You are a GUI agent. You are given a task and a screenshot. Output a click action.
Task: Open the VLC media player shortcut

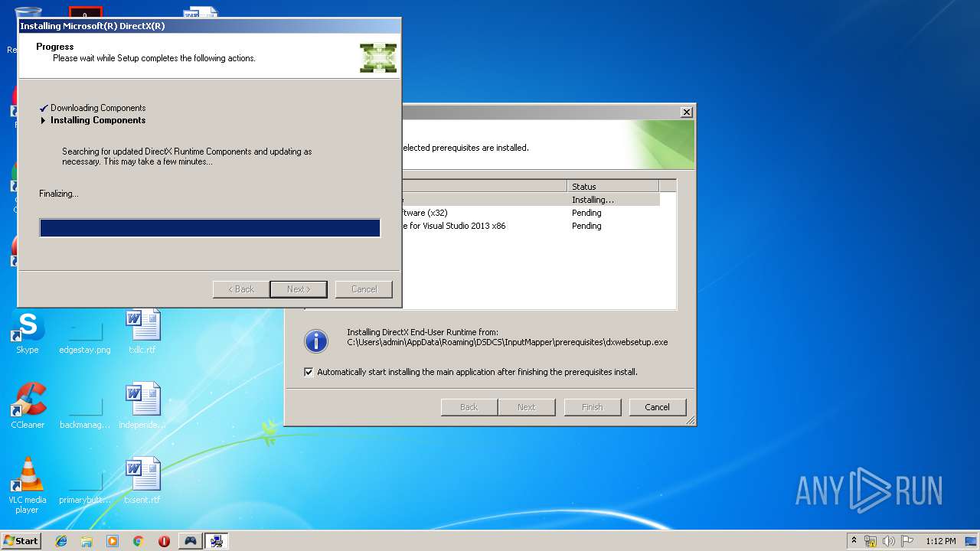(28, 485)
